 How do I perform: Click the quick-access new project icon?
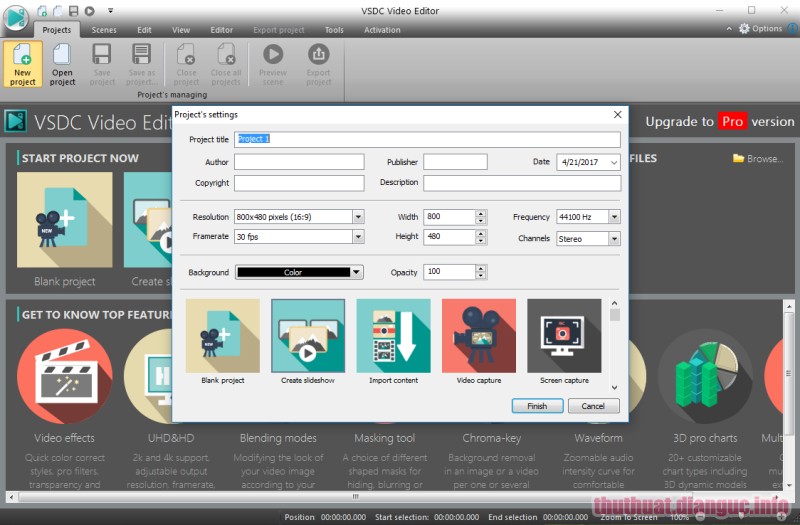click(42, 11)
